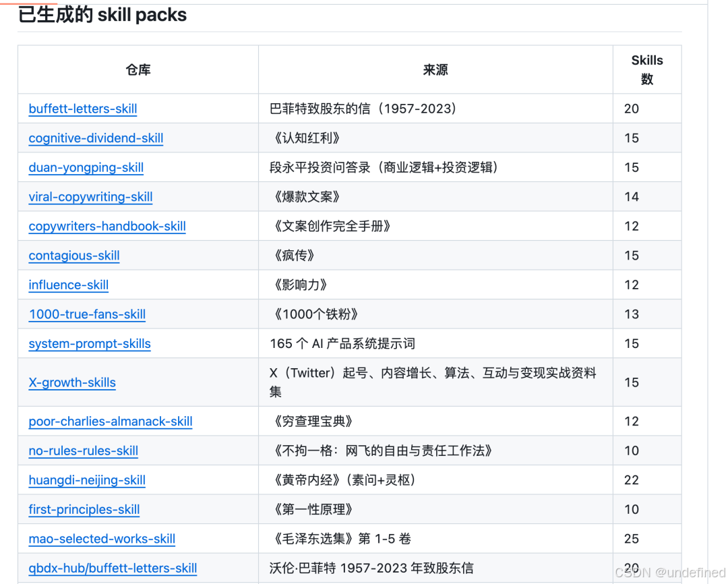Open no-rules-rules-skill repository
The image size is (728, 584).
coord(83,450)
